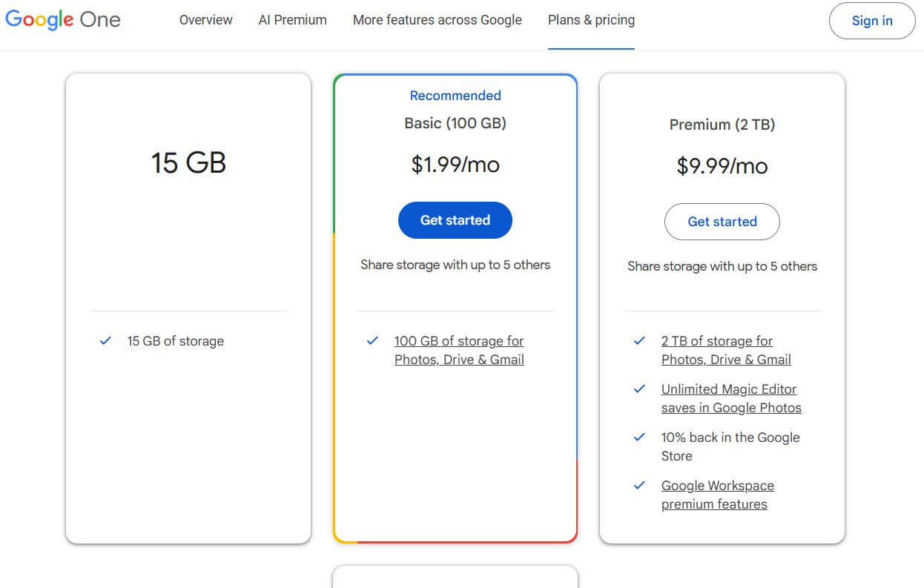This screenshot has width=924, height=588.
Task: Get started with the Premium 2 TB plan
Action: click(x=722, y=222)
